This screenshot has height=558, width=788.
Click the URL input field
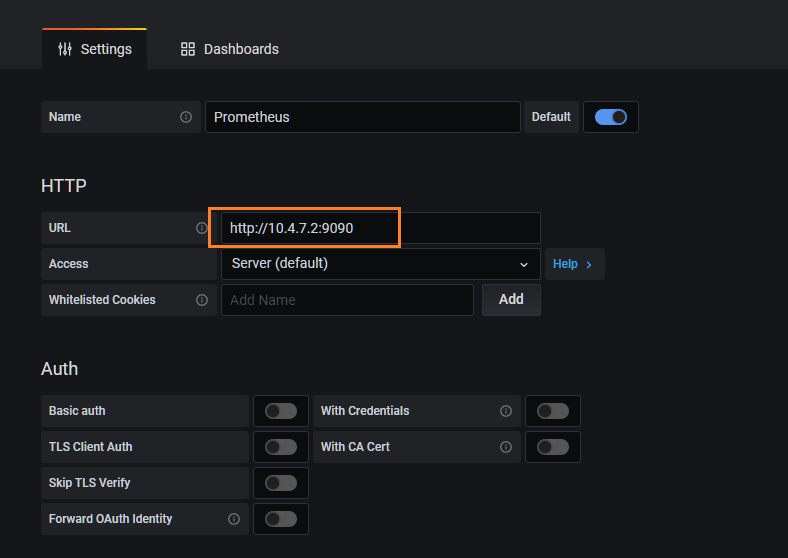[x=380, y=228]
